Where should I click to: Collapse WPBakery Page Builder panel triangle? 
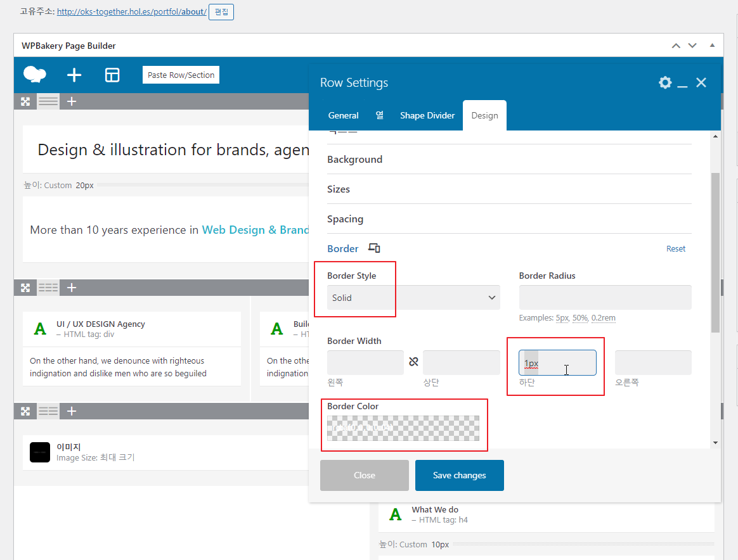pos(712,45)
